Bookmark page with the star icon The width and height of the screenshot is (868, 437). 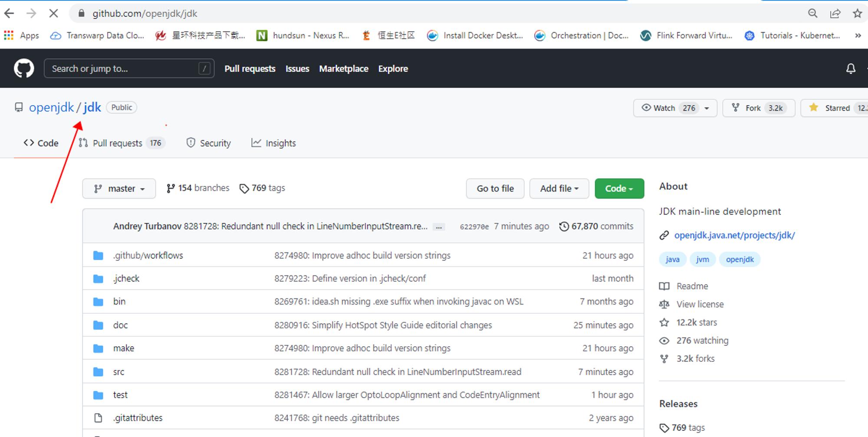pos(857,13)
